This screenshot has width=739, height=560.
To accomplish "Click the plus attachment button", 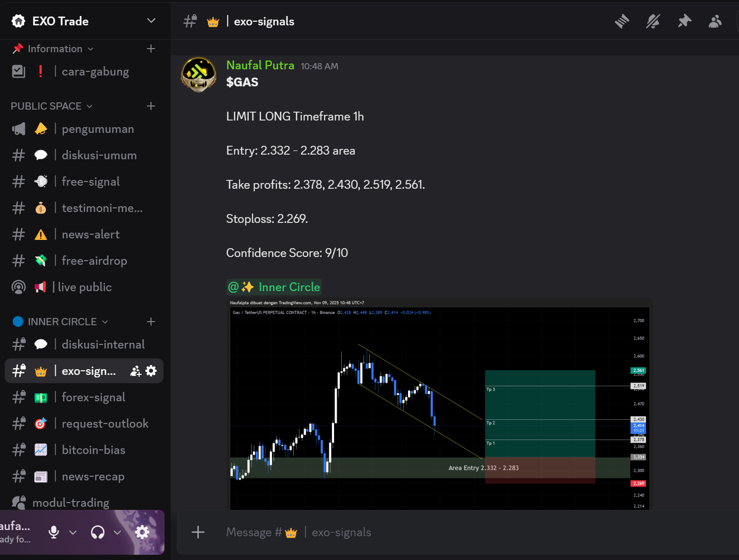I will point(198,532).
